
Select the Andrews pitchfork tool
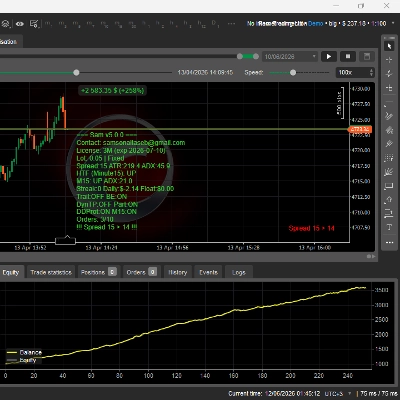point(389,130)
